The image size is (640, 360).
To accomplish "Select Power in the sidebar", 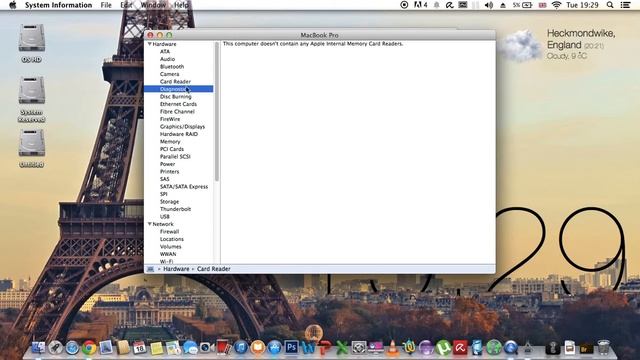I will pos(167,164).
